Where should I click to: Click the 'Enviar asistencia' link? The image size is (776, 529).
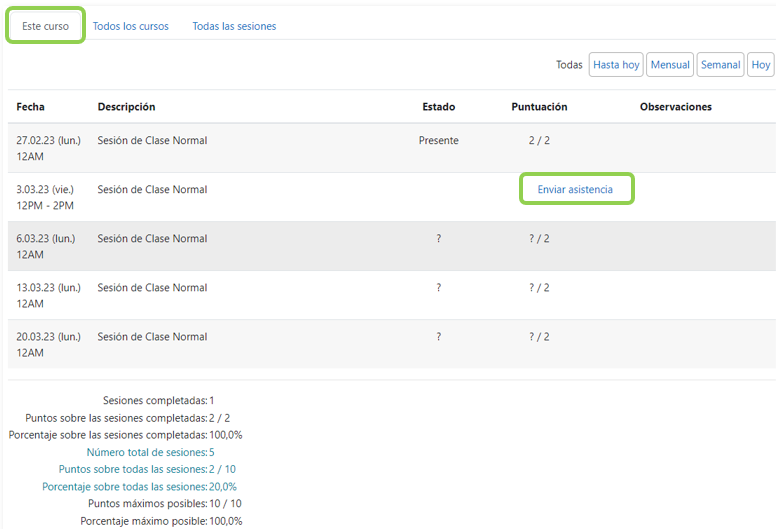point(575,189)
